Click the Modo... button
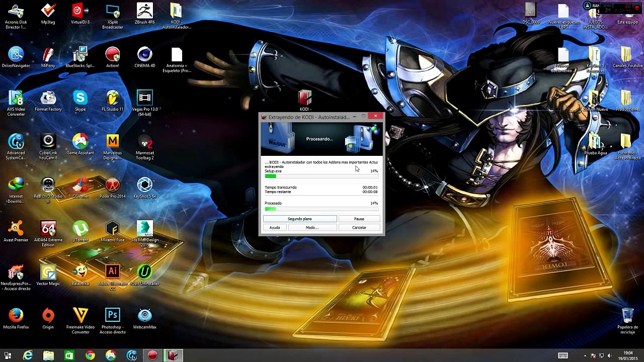This screenshot has width=644, height=362. pyautogui.click(x=312, y=228)
